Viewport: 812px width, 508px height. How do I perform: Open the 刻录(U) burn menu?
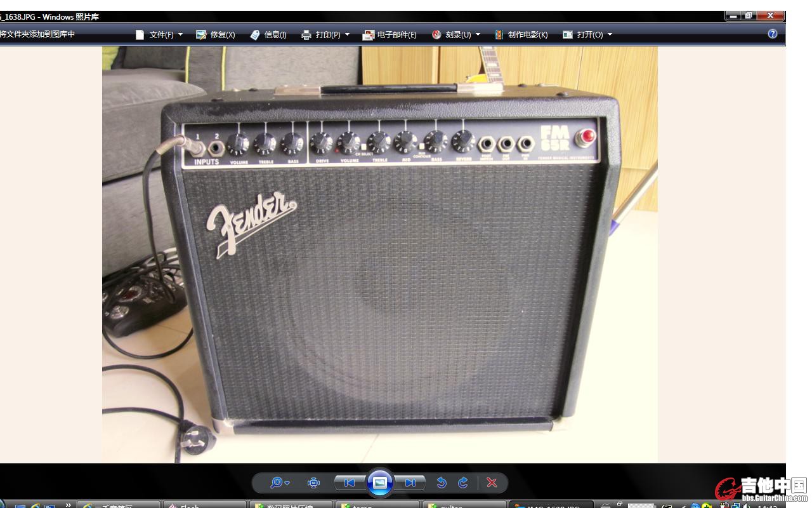tap(455, 35)
